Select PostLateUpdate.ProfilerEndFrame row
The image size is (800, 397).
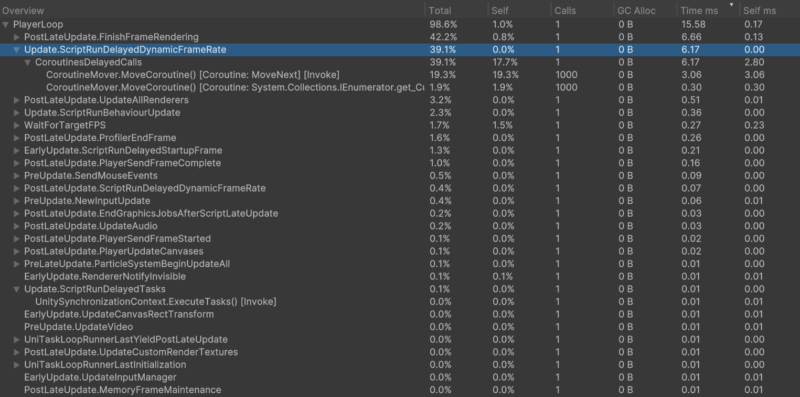pyautogui.click(x=400, y=138)
